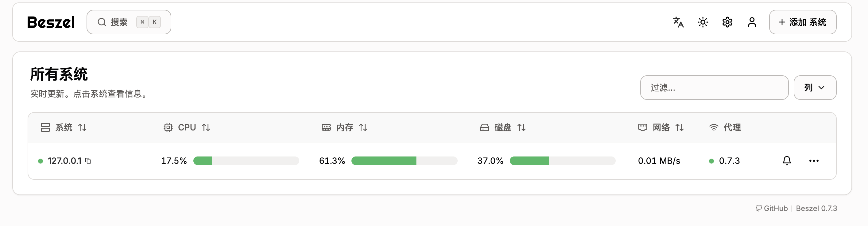The image size is (868, 226).
Task: Sort by 网络 with its sort arrows
Action: 679,128
